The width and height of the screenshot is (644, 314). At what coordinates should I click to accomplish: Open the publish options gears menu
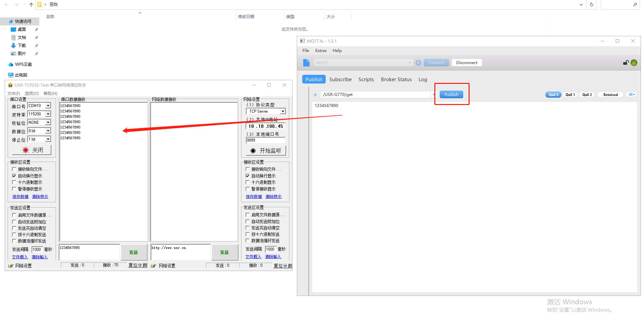click(632, 95)
